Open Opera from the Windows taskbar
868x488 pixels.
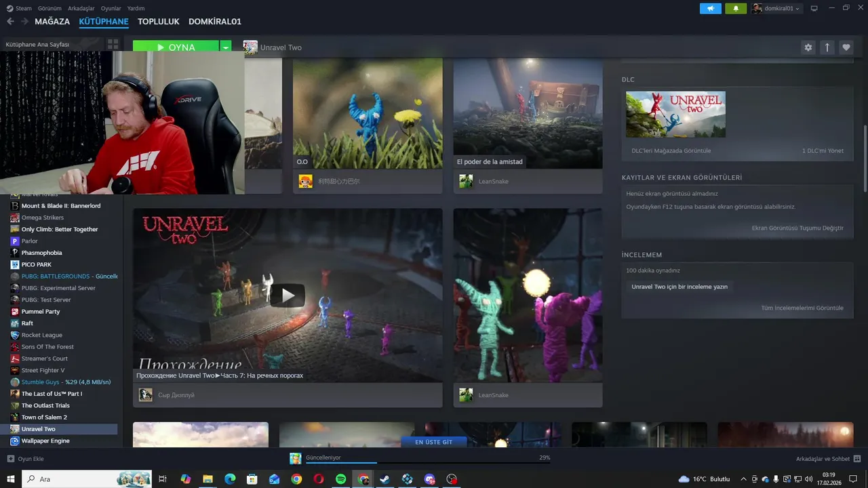point(319,479)
